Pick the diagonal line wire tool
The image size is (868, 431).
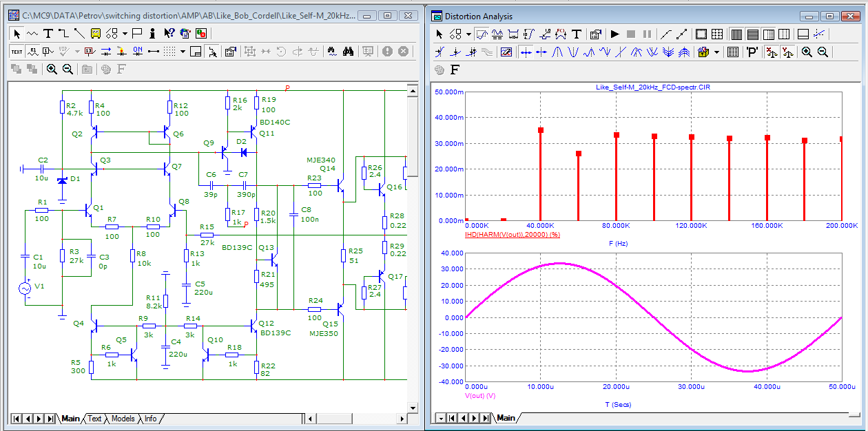pyautogui.click(x=79, y=33)
